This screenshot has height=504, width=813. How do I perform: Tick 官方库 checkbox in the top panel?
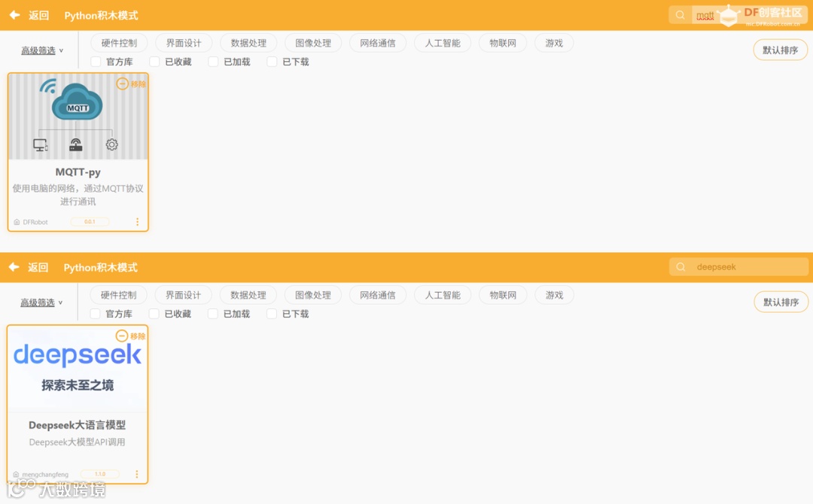[96, 62]
